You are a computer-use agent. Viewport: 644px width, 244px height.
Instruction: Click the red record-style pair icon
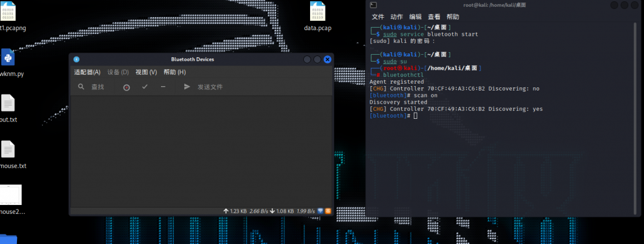click(126, 87)
